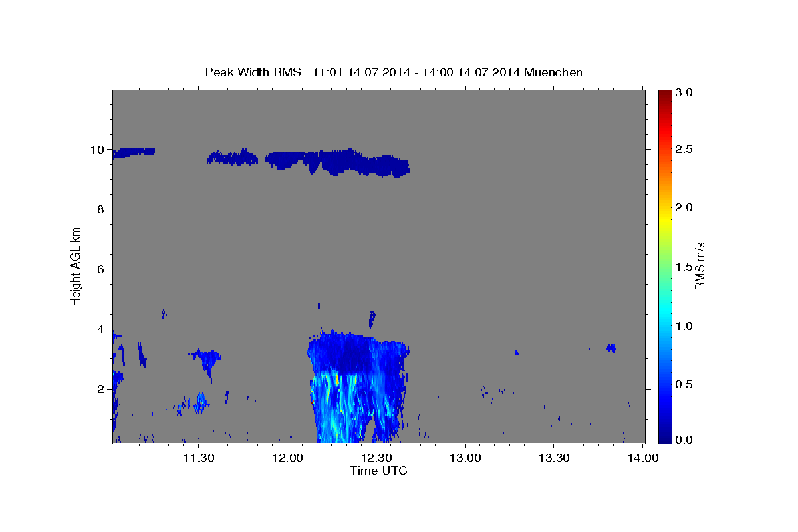Image resolution: width=798 pixels, height=532 pixels.
Task: Click the '13:30' time tick label
Action: pos(554,458)
